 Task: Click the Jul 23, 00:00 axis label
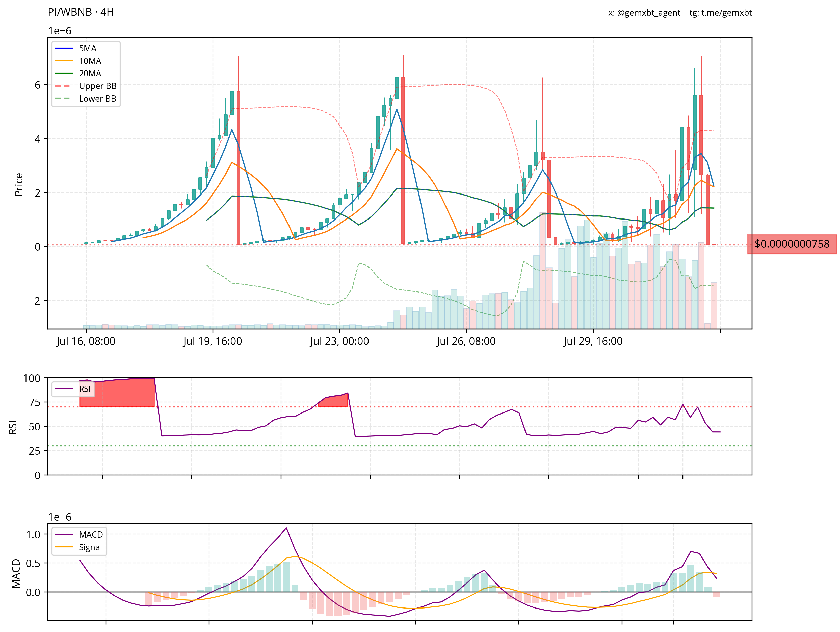point(339,341)
